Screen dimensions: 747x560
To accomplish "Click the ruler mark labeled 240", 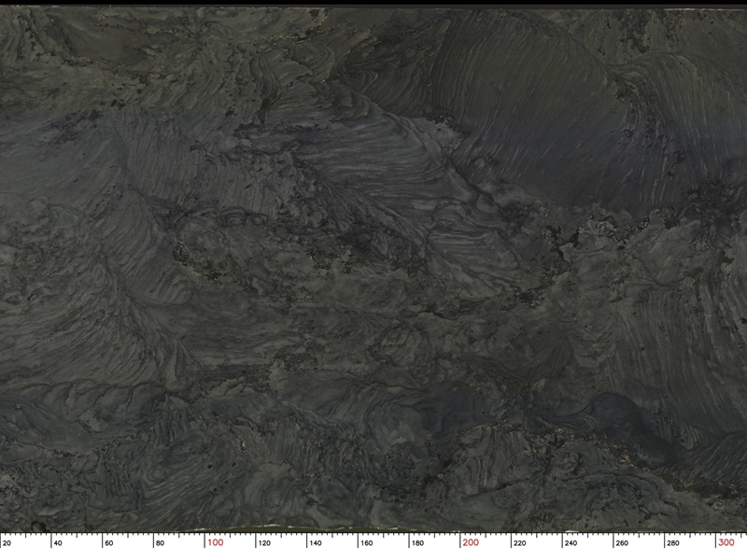I will (571, 543).
